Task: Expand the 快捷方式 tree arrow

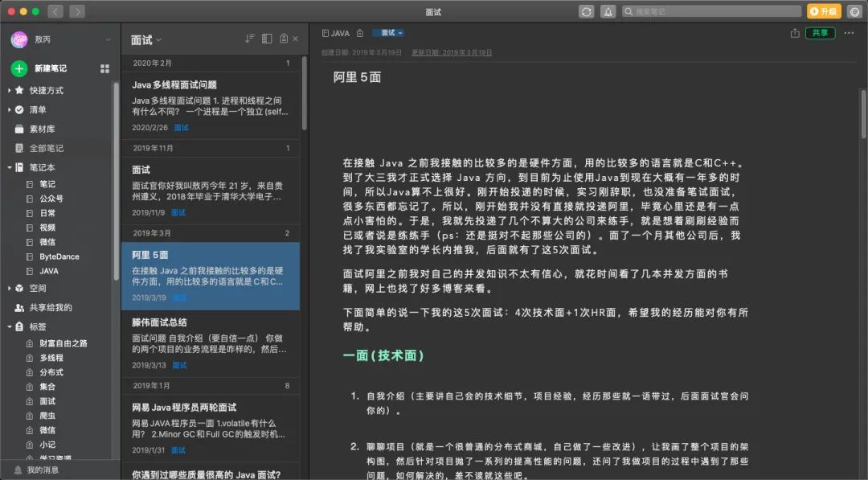Action: (x=10, y=90)
